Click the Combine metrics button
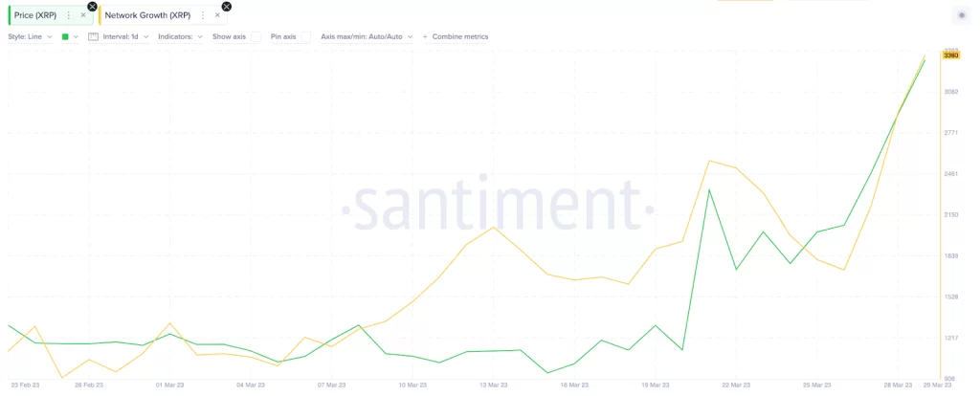The image size is (980, 396). coord(456,37)
